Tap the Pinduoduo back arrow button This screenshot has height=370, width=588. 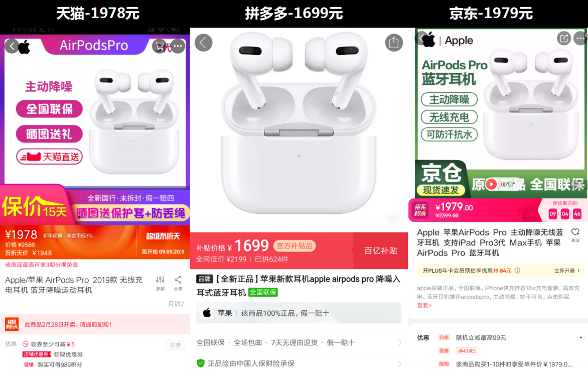coord(204,43)
